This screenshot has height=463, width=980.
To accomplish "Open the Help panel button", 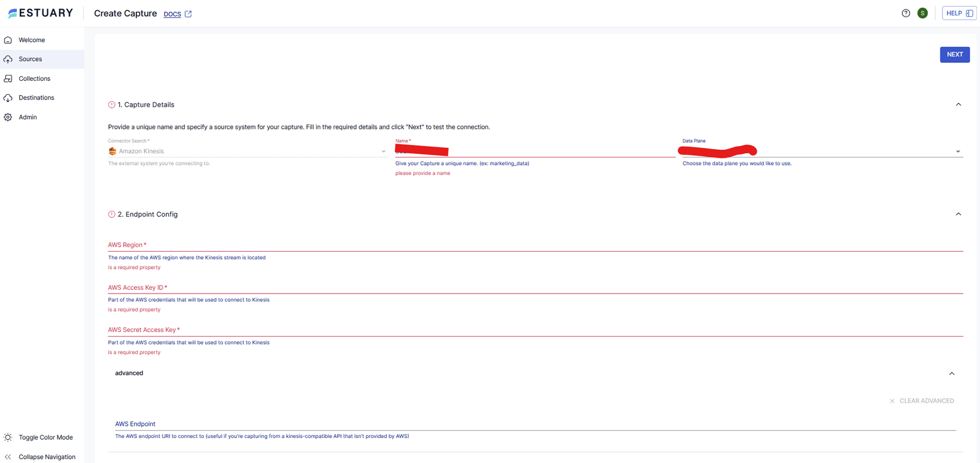I will pyautogui.click(x=958, y=13).
